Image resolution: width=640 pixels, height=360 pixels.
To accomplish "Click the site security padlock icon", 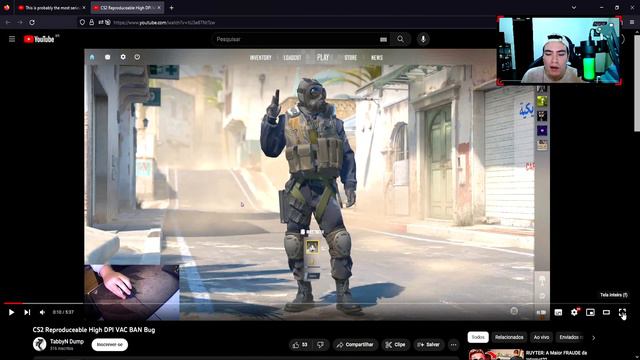I will point(91,22).
